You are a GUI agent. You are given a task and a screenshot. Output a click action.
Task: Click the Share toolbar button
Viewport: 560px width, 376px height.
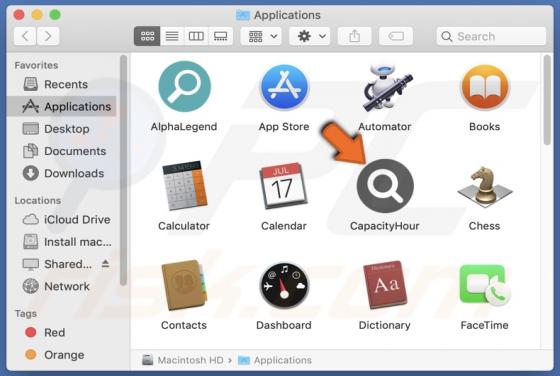pyautogui.click(x=354, y=36)
